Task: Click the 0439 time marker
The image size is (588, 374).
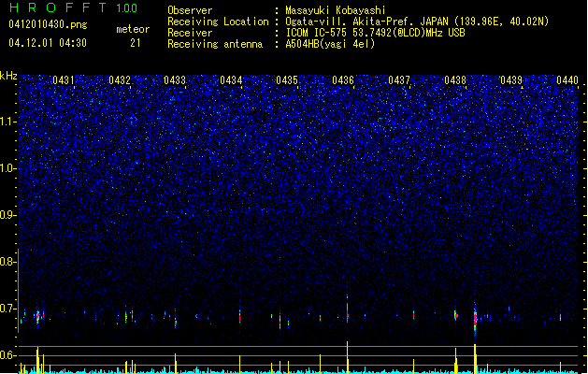Action: pyautogui.click(x=511, y=80)
